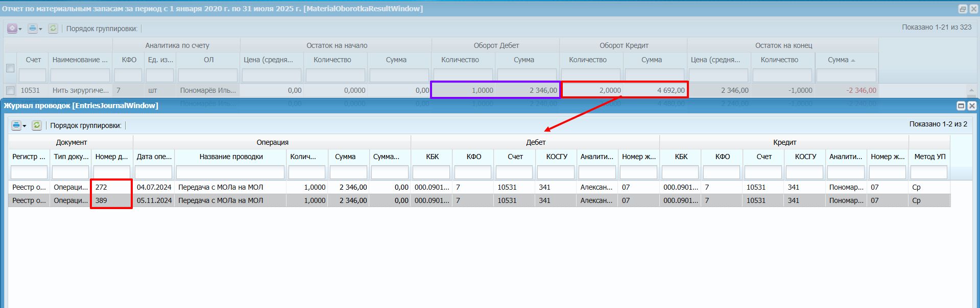Click filter under Остаток на начало Количество
The image size is (980, 308).
[336, 75]
